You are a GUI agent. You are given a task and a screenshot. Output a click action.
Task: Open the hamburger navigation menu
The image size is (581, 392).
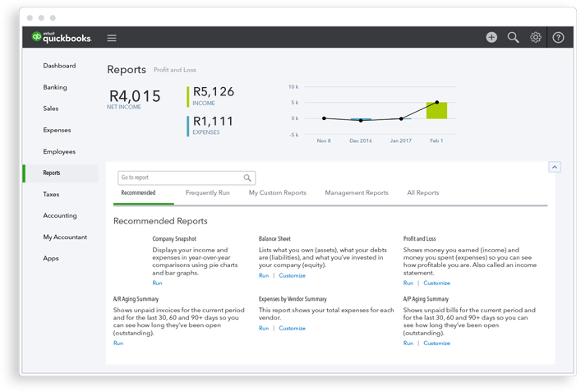pos(112,38)
